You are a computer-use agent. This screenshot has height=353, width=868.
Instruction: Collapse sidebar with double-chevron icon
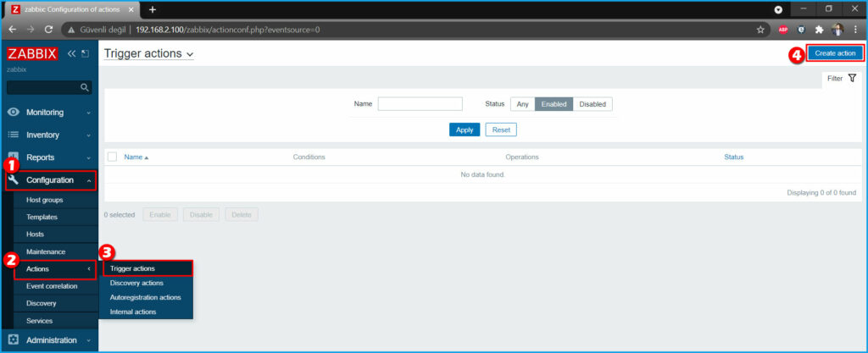71,53
